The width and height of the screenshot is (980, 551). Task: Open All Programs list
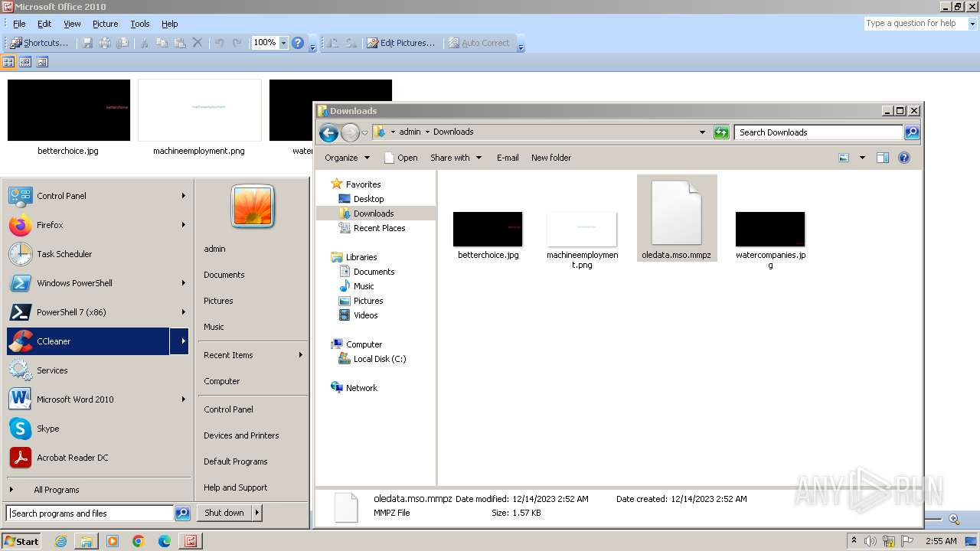pos(98,490)
